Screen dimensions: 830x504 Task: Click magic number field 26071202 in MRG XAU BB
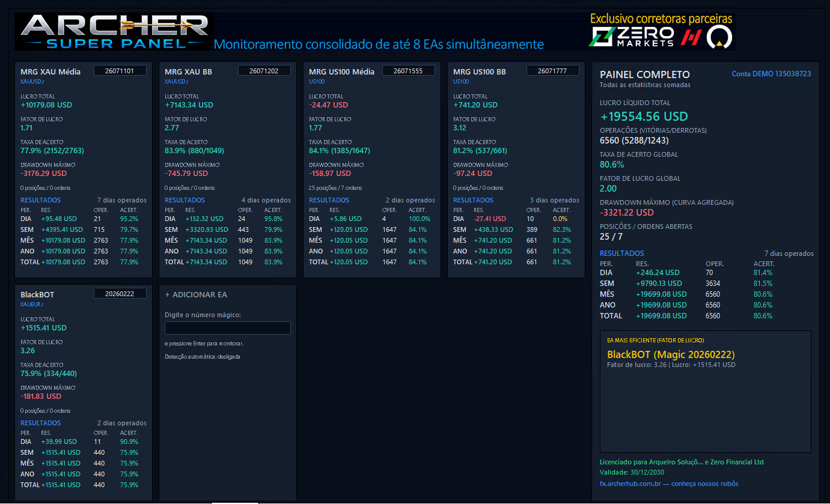pos(264,71)
